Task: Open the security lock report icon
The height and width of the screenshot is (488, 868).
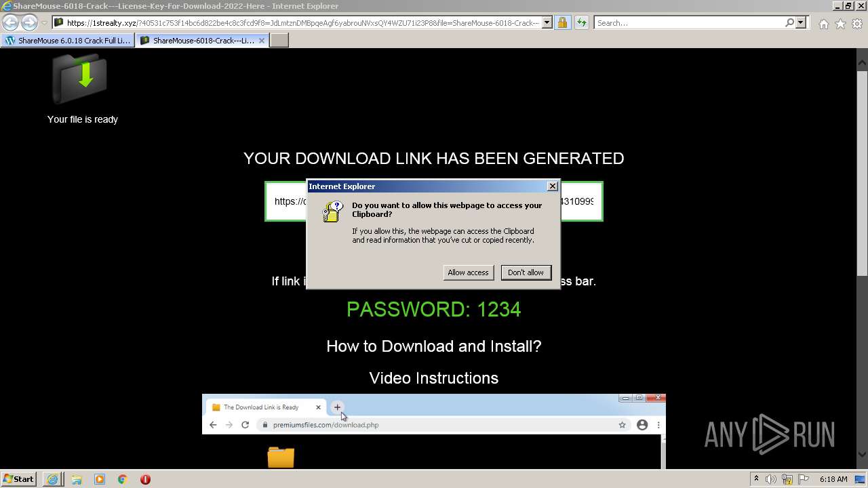Action: (562, 23)
